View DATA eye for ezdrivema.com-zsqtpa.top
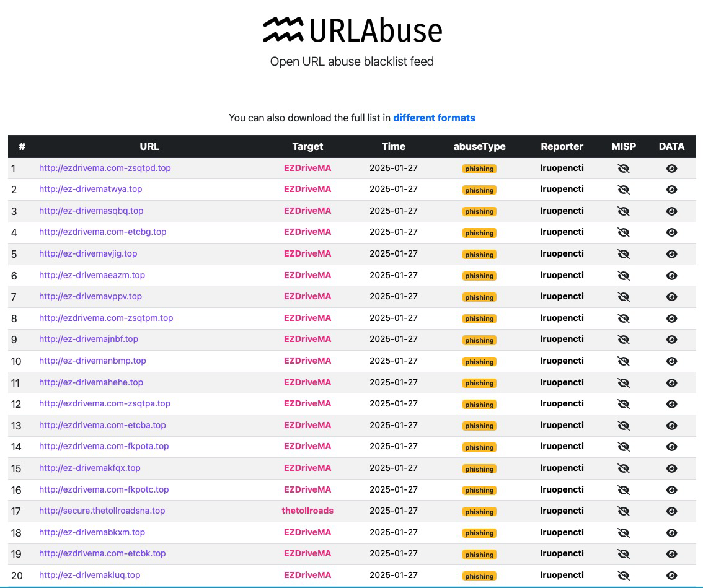Screen dimensions: 703x588 coord(671,404)
